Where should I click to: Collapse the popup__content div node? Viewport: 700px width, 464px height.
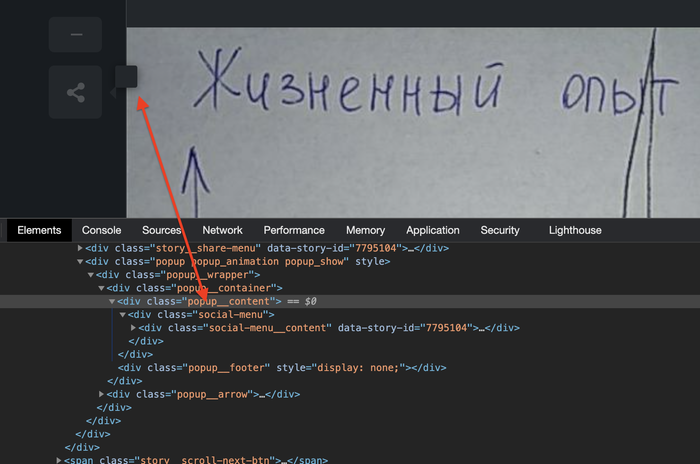(112, 301)
